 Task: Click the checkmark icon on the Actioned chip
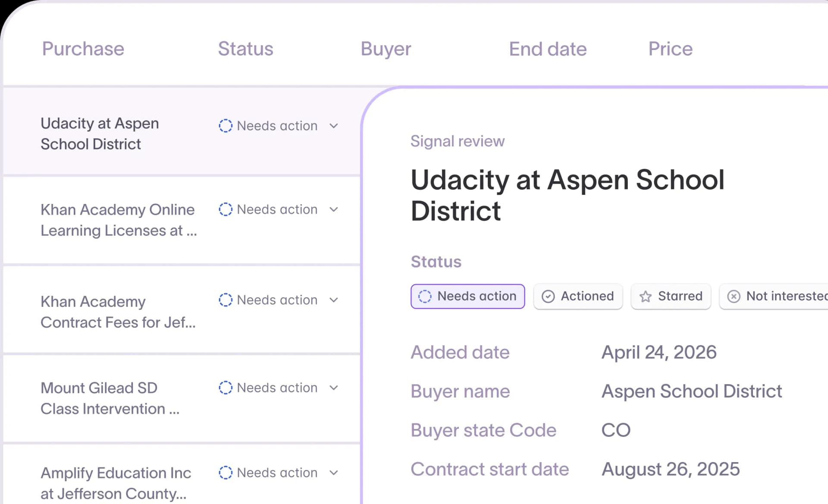tap(548, 297)
